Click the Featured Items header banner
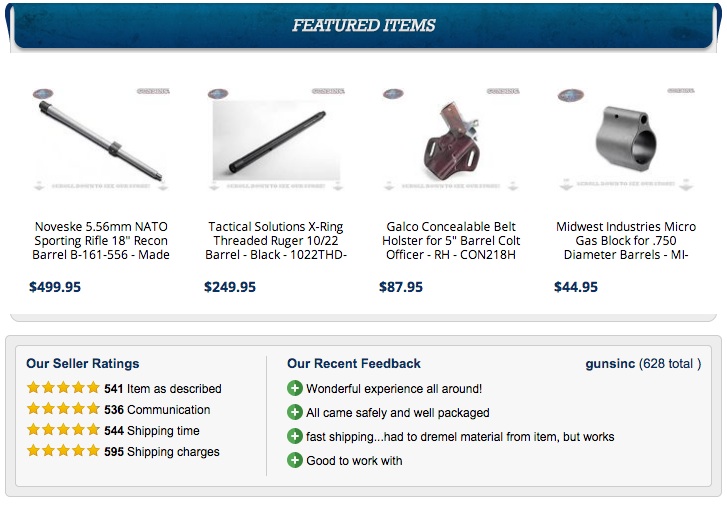Viewport: 727px width, 509px height. pyautogui.click(x=364, y=25)
